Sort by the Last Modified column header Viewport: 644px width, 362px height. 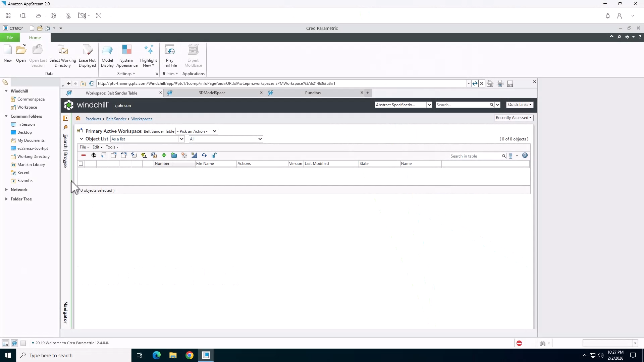[x=331, y=164]
